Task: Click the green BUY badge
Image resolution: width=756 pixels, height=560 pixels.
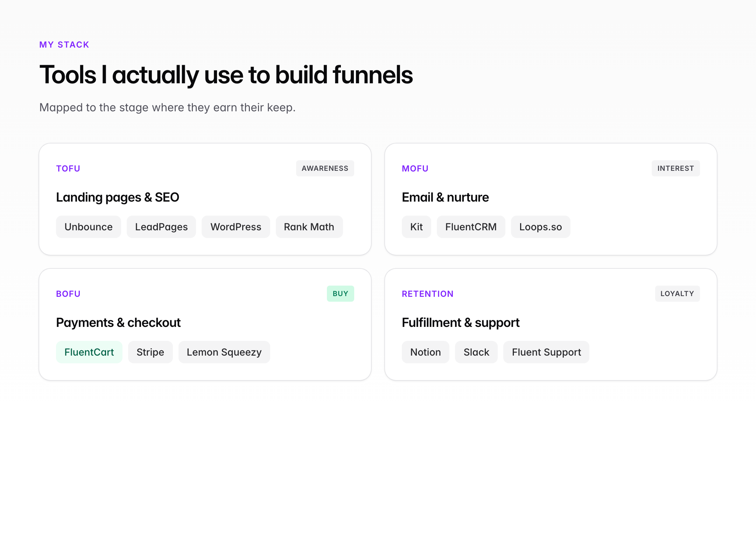Action: coord(341,294)
